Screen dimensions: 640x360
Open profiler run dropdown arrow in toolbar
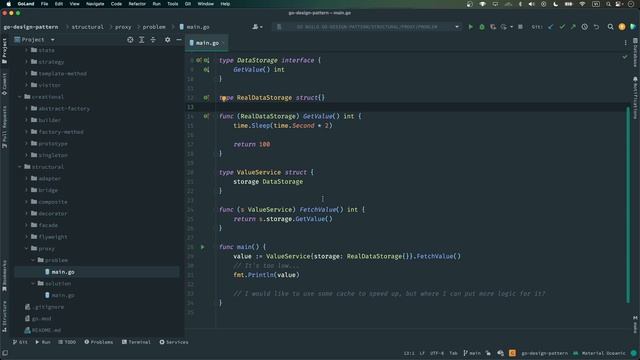coord(511,27)
